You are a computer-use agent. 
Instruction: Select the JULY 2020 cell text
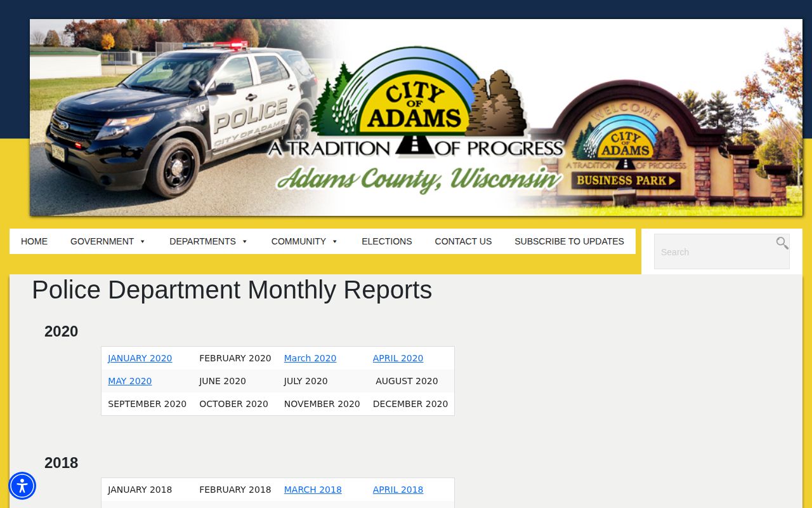(306, 381)
